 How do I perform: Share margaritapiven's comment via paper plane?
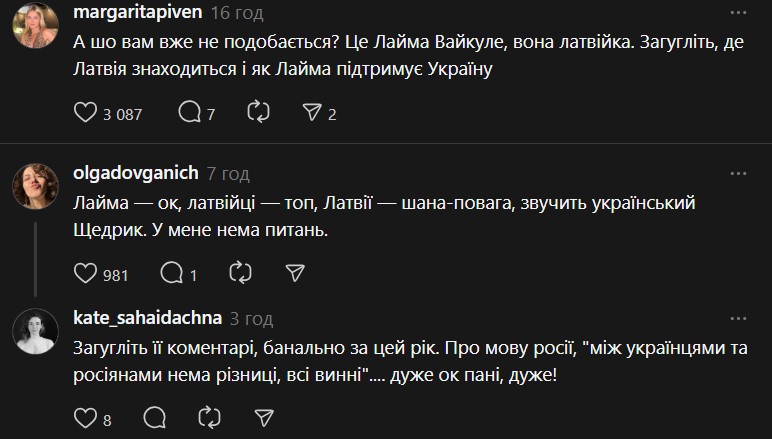tap(312, 113)
